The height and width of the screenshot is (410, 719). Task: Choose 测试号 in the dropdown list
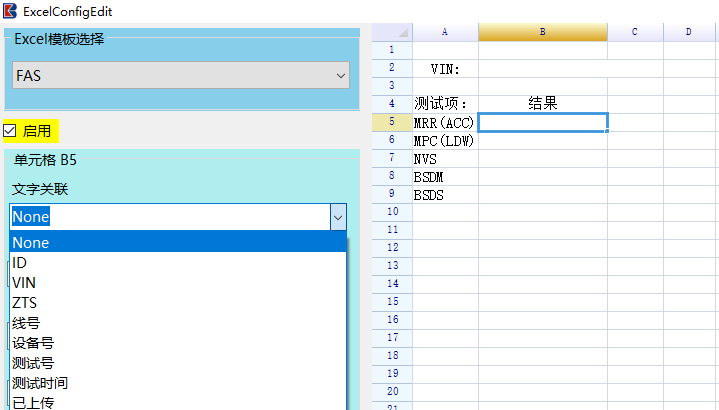(178, 363)
